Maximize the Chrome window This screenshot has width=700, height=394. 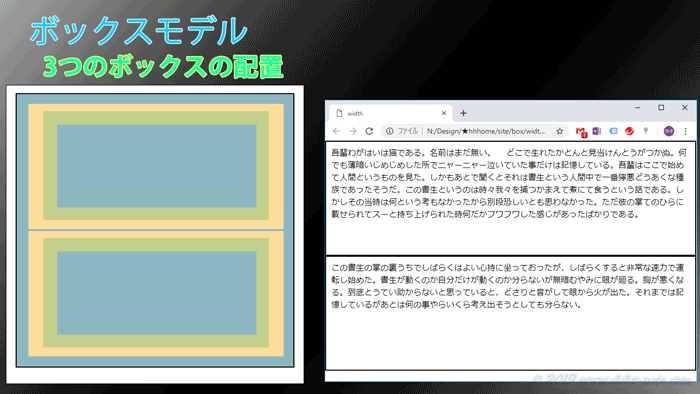coord(661,108)
